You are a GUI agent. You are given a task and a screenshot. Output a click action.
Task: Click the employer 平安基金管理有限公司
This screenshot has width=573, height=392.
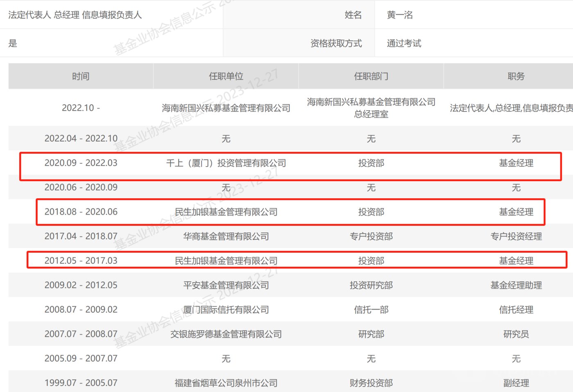pos(226,285)
